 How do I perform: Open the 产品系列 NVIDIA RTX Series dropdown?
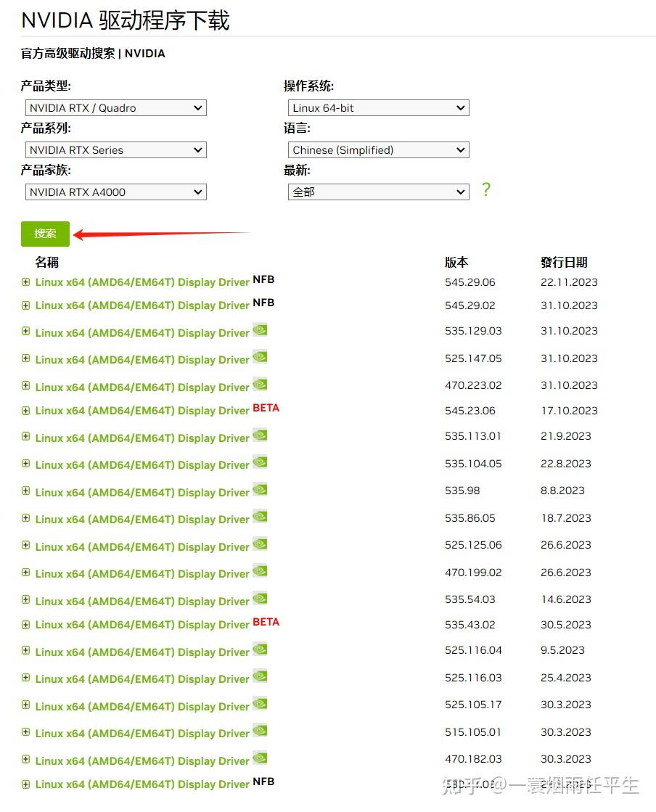coord(116,149)
